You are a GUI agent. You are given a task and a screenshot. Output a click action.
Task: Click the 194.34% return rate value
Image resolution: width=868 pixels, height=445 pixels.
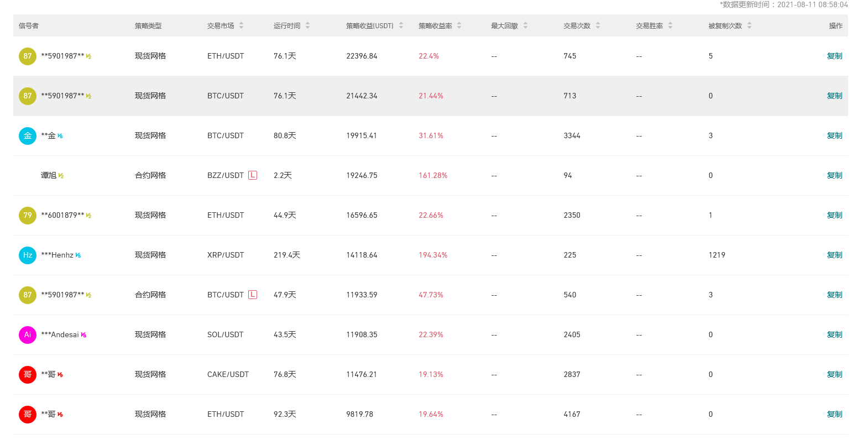(x=433, y=255)
